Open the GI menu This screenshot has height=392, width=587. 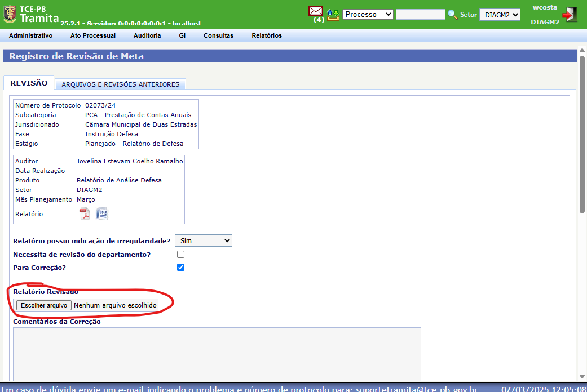pos(182,35)
